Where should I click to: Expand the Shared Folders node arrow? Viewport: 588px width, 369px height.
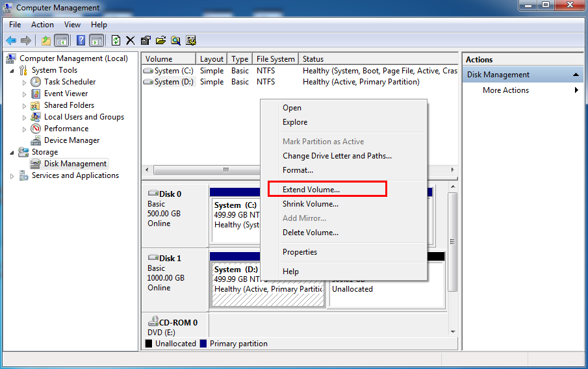(x=25, y=106)
